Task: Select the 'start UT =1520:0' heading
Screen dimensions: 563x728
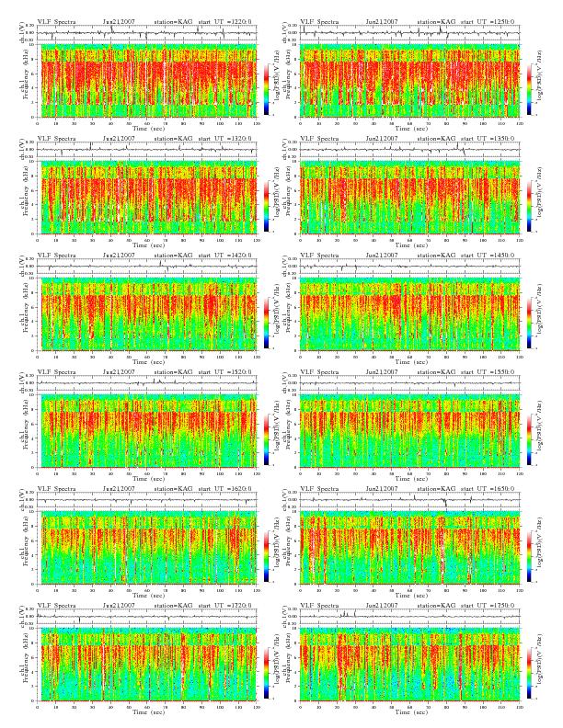Action: pyautogui.click(x=224, y=372)
